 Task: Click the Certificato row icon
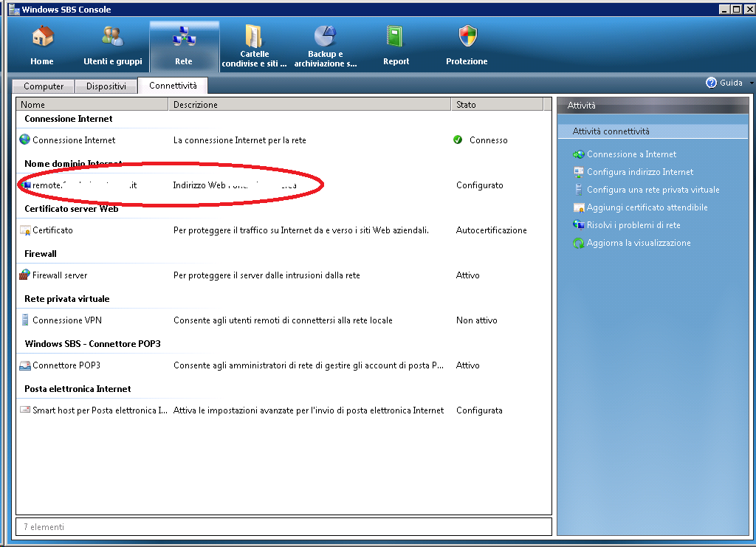coord(25,230)
